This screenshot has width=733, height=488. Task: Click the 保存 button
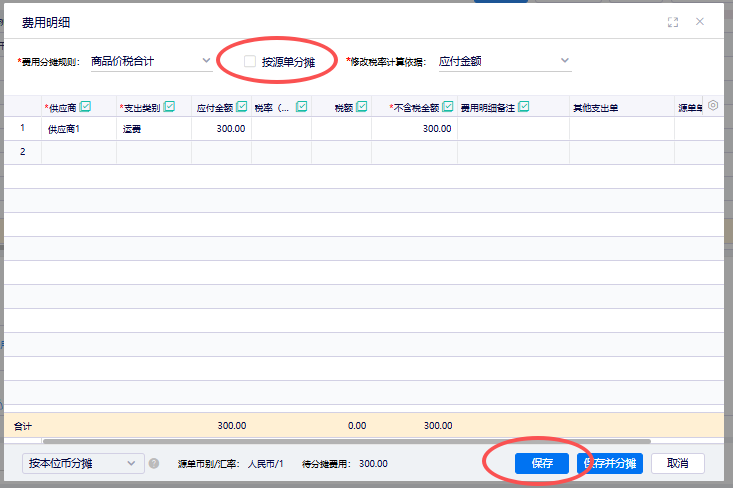tap(542, 464)
